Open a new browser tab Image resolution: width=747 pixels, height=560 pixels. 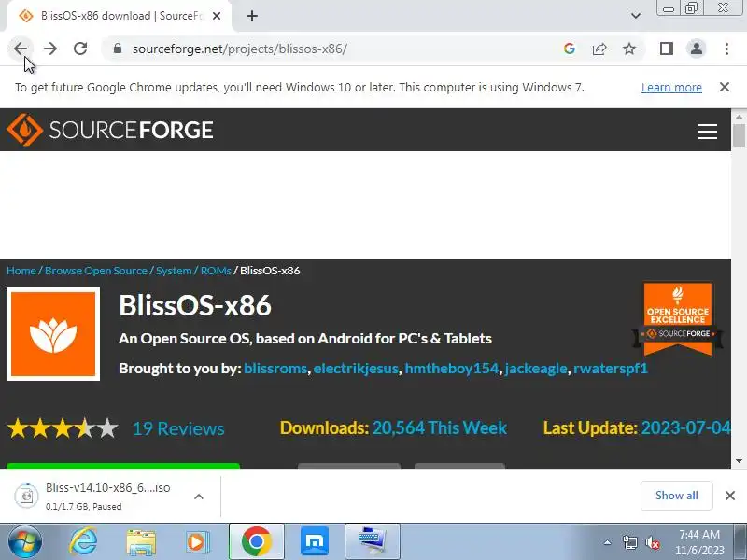pos(252,16)
